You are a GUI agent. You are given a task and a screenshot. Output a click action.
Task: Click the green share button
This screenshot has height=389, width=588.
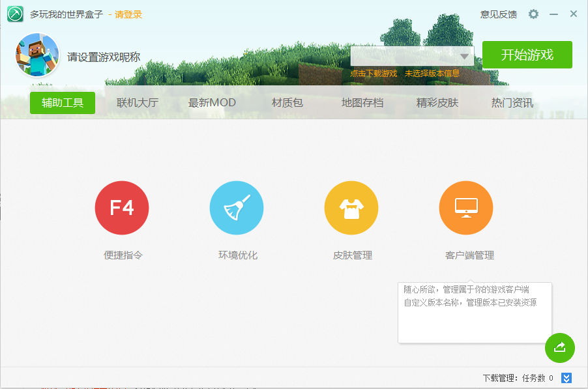pyautogui.click(x=560, y=348)
